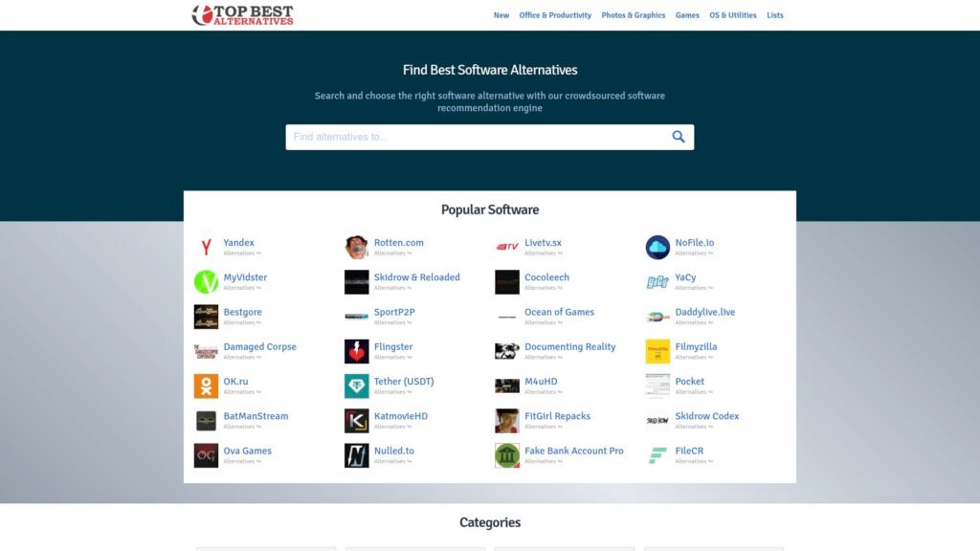Open the Fake Bank Account Pro link

(574, 451)
